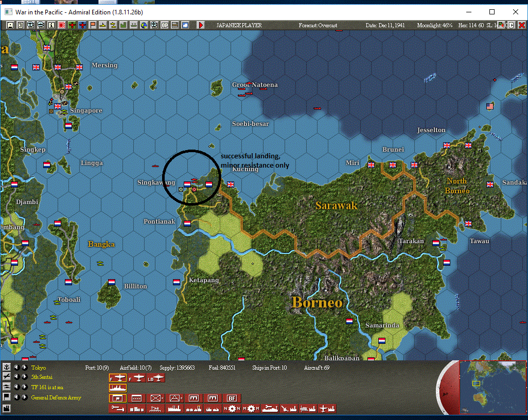This screenshot has width=528, height=420.
Task: Toggle the second F fighter filter icon
Action: [136, 378]
